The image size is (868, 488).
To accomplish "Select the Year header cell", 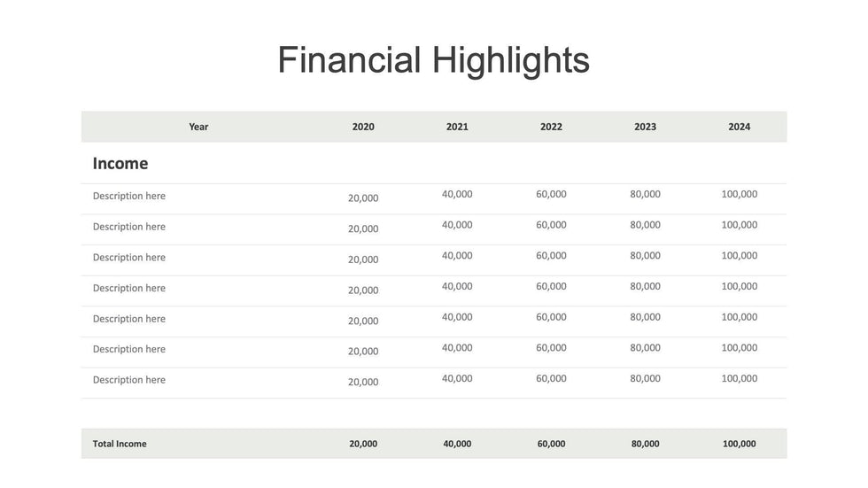I will [198, 127].
